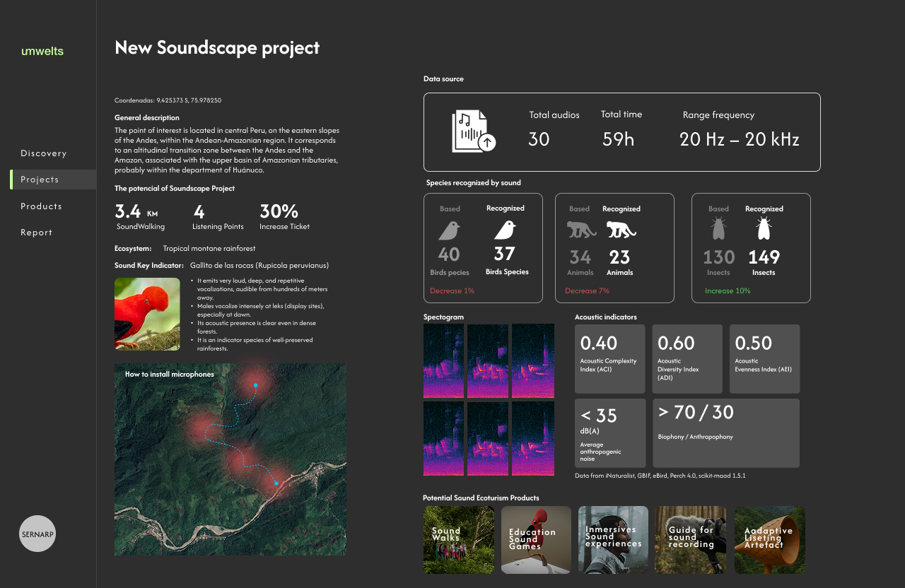
Task: Click the umwelts logo
Action: (42, 51)
